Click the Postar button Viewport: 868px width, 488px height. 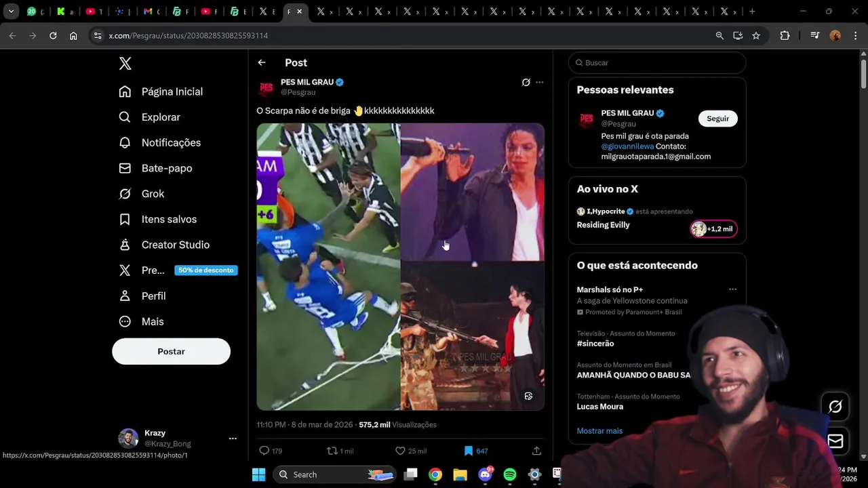171,351
